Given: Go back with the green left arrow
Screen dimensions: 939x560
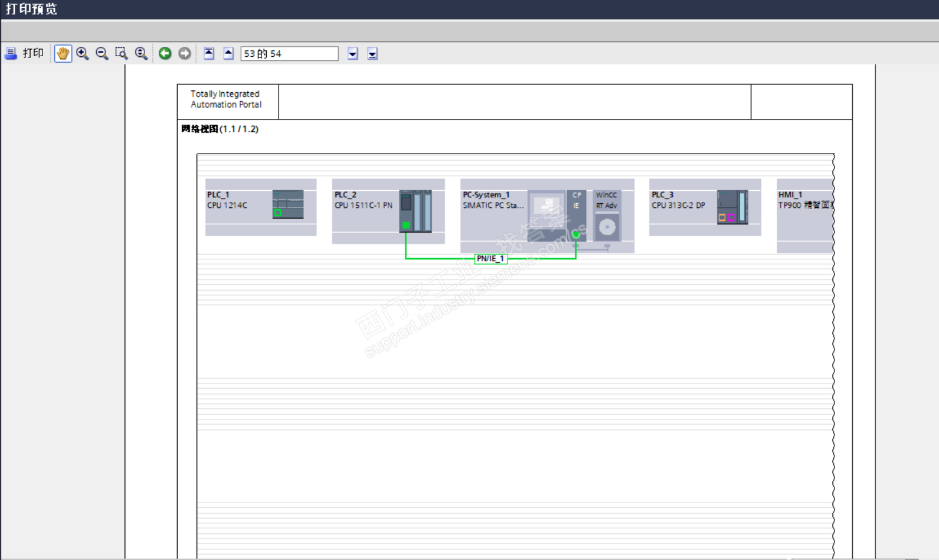Looking at the screenshot, I should coord(165,54).
